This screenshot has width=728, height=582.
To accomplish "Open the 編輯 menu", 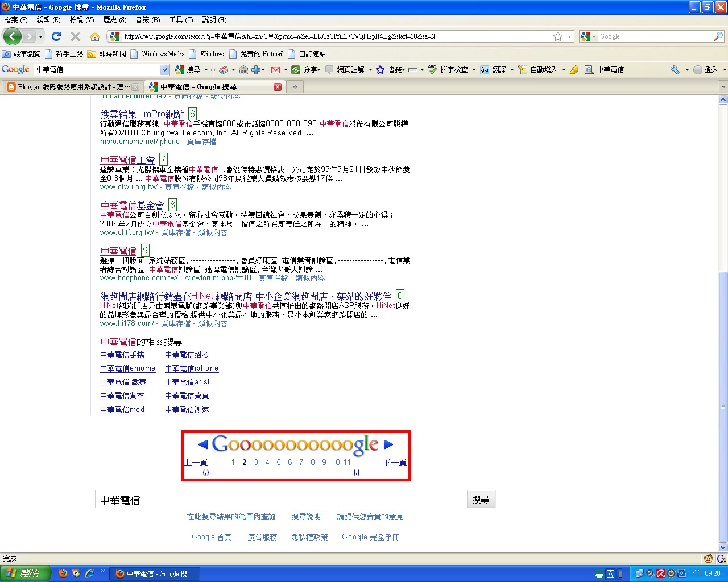I will pyautogui.click(x=48, y=20).
